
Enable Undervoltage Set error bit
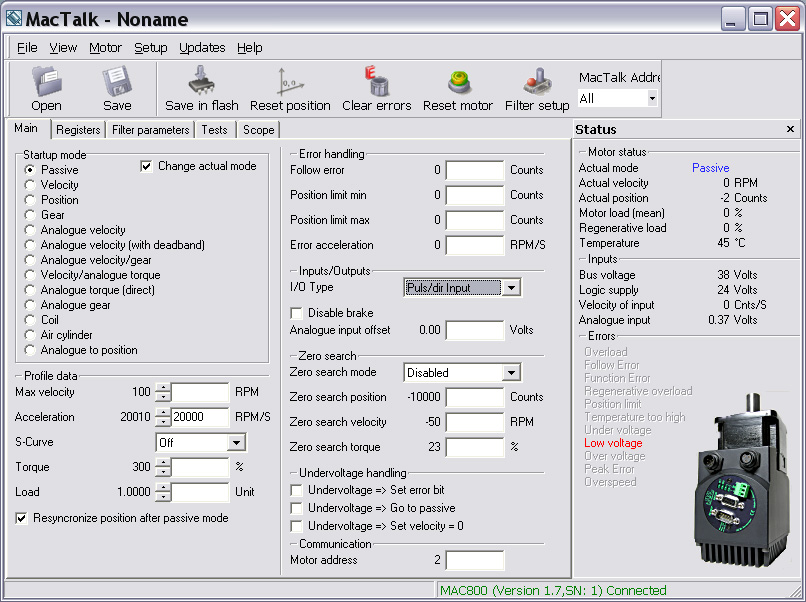point(296,490)
